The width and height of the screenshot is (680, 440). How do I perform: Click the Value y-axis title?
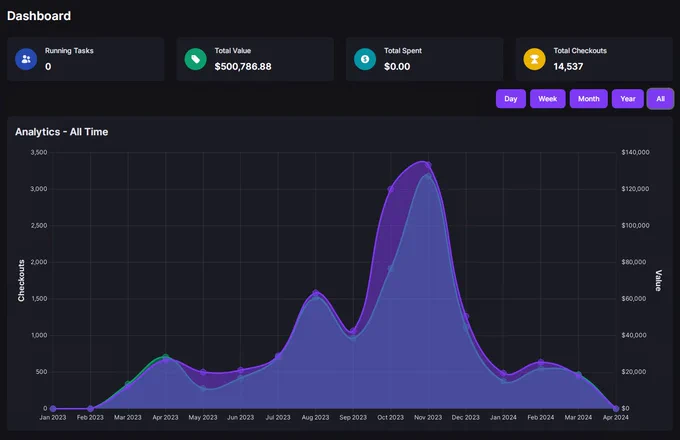pos(658,280)
